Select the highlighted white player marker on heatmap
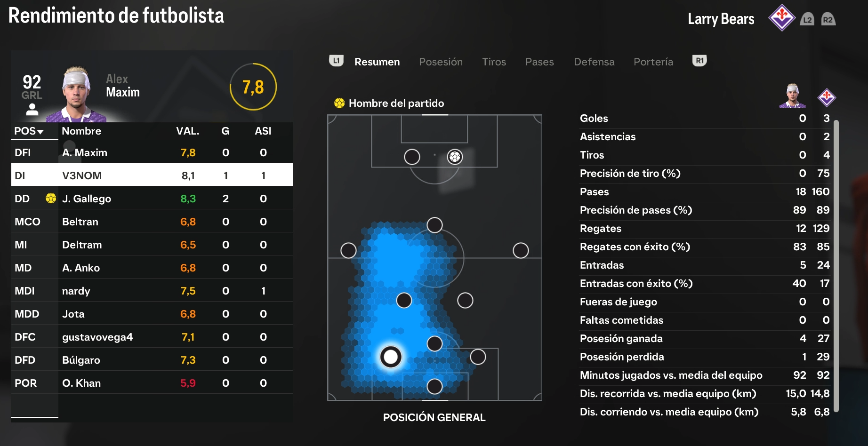Image resolution: width=868 pixels, height=446 pixels. (391, 357)
